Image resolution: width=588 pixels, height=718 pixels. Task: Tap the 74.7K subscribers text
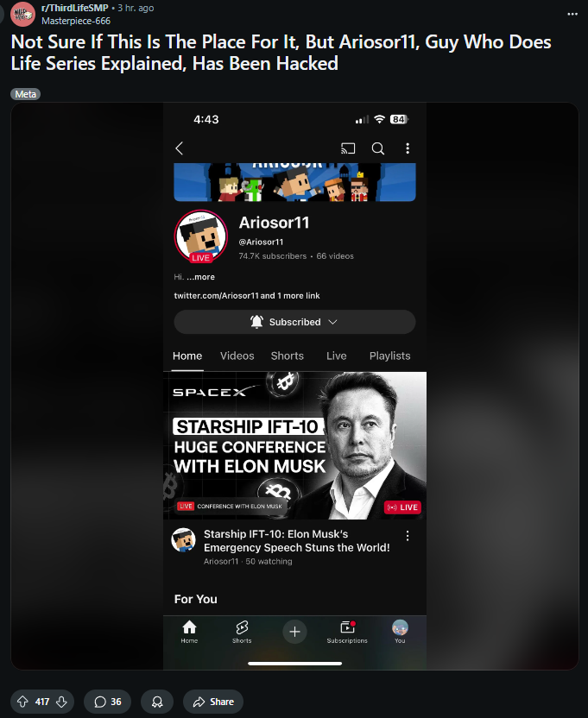[x=273, y=256]
